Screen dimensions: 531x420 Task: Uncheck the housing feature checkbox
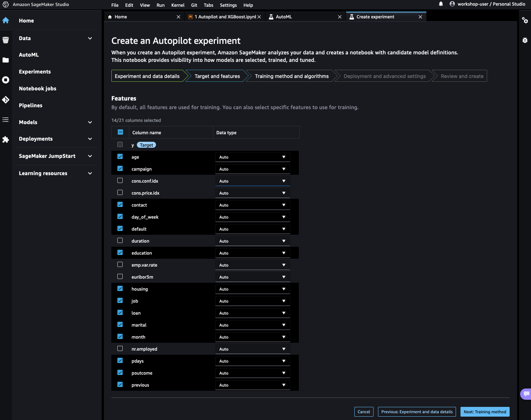click(120, 288)
